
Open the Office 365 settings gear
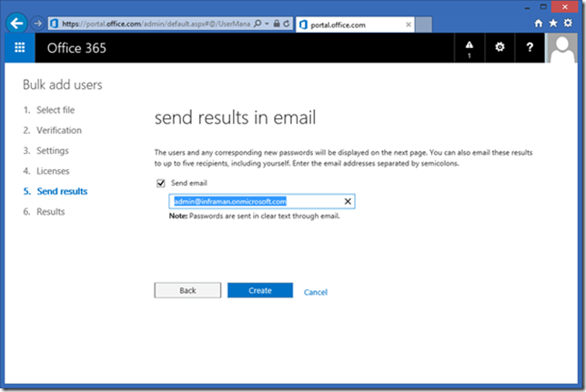tap(500, 48)
